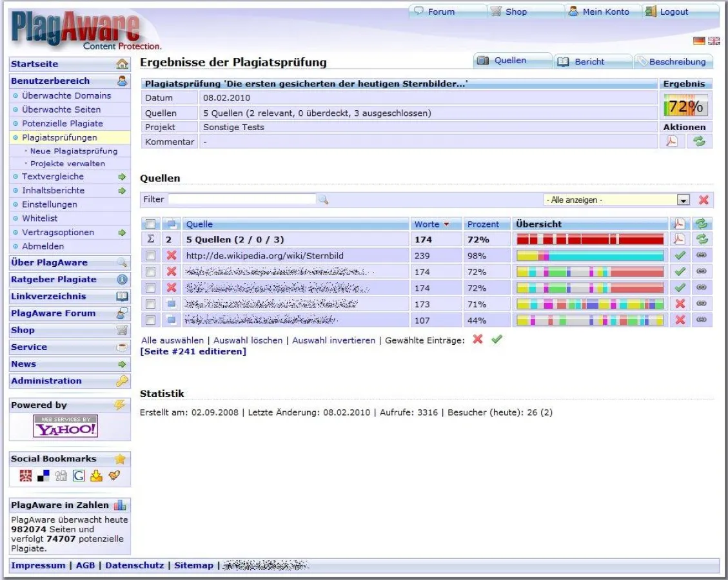Click the 'Auswahl invertieren' link
This screenshot has width=728, height=580.
(334, 340)
